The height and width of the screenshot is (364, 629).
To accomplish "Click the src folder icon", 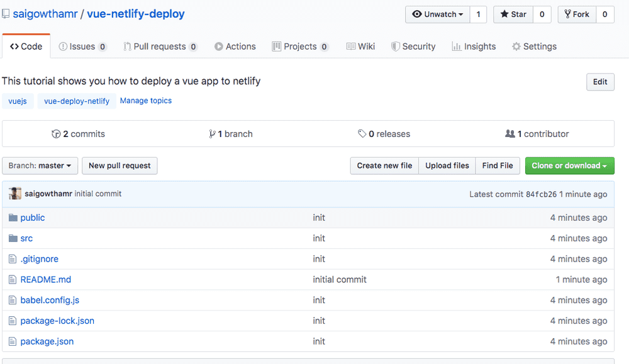I will pos(13,238).
